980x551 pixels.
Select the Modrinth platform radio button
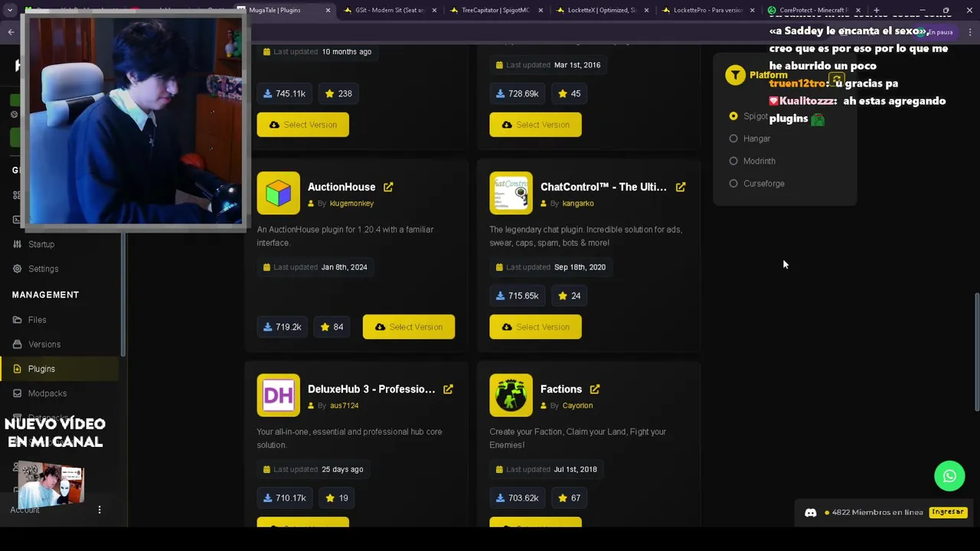(x=733, y=161)
